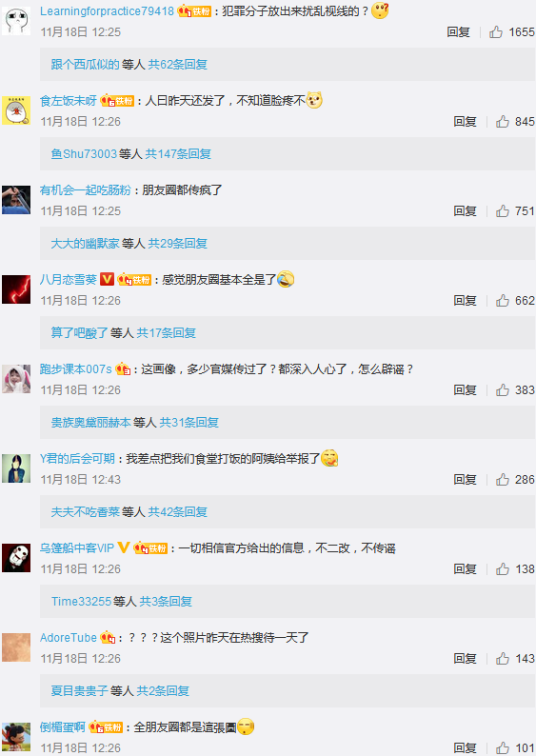The image size is (536, 756).
Task: Expand the 共147条回复 reply thread
Action: 178,154
